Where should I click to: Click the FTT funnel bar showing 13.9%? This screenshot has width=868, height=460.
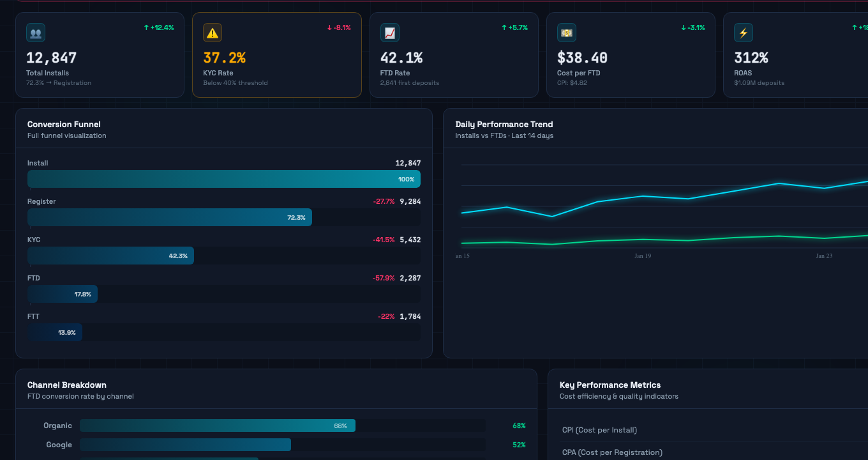[55, 332]
